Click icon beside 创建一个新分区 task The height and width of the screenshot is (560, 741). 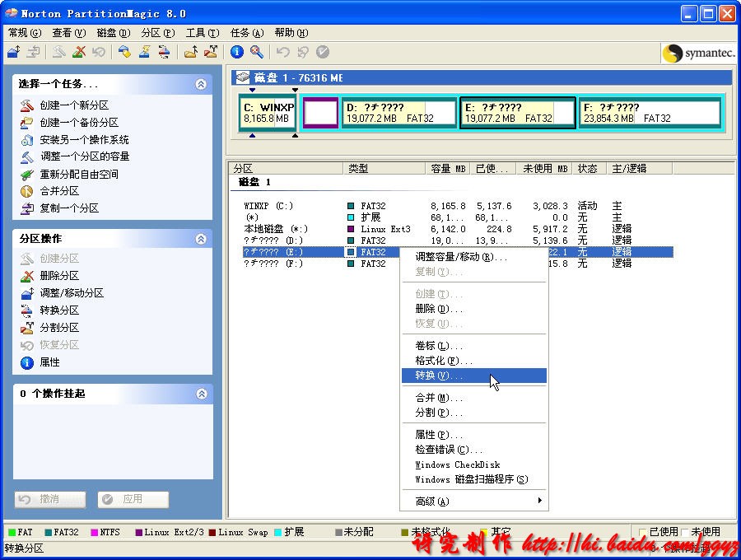click(27, 105)
